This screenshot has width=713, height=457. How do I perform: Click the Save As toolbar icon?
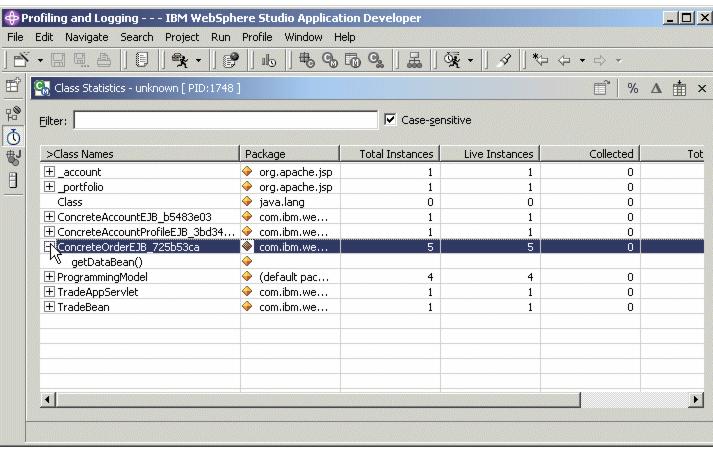coord(81,60)
